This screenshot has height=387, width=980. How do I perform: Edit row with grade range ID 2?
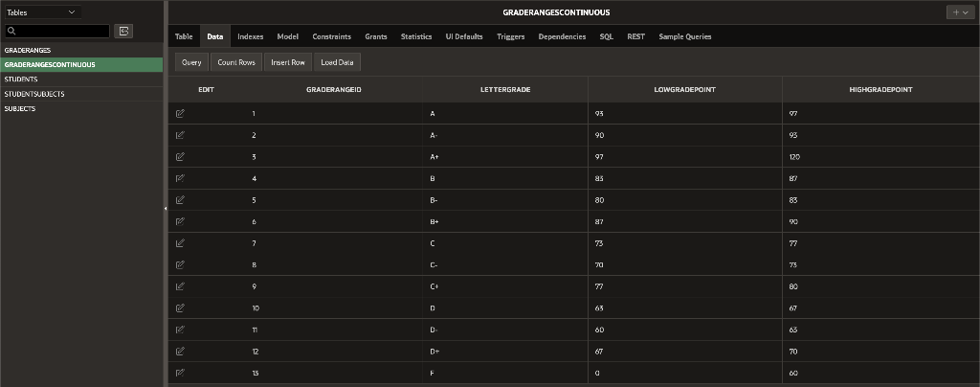click(181, 135)
